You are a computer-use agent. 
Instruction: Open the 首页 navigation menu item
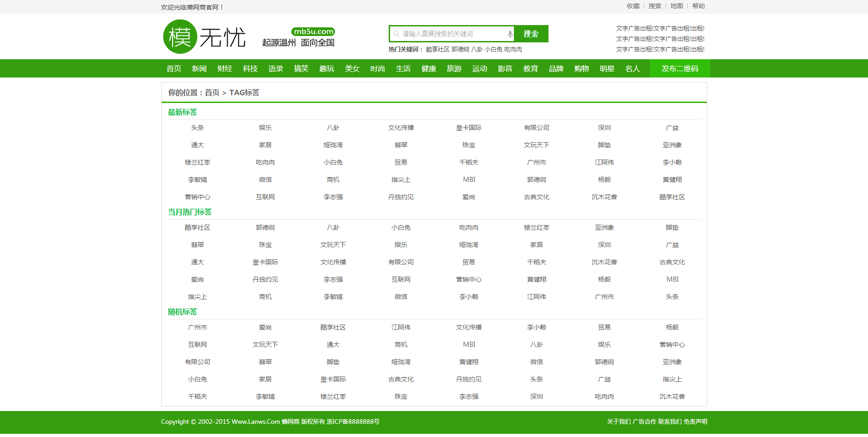click(174, 69)
